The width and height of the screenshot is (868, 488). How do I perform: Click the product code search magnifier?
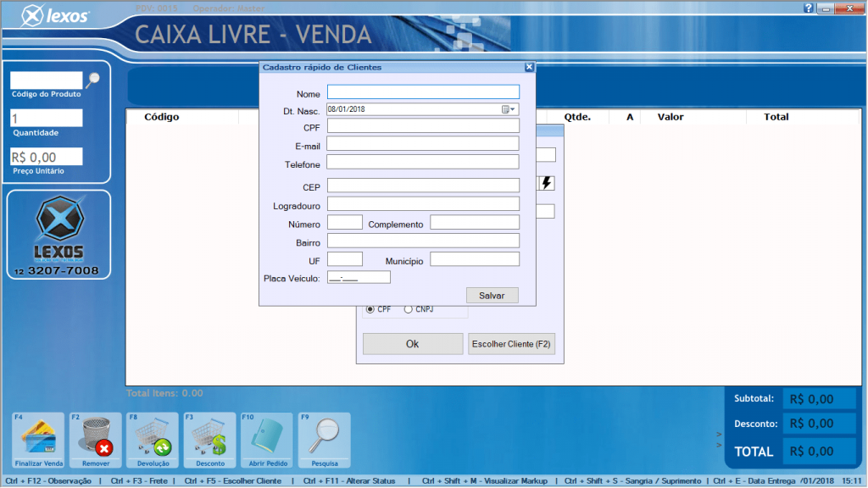(93, 80)
